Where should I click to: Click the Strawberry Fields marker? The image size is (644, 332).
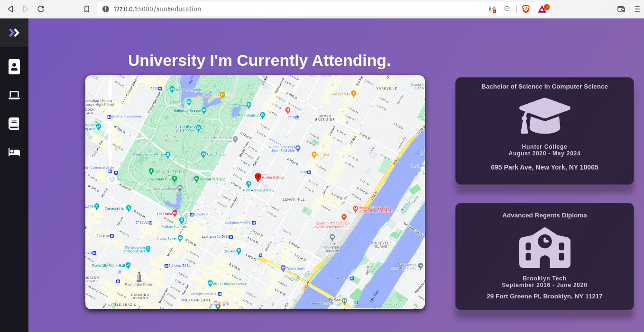[x=172, y=89]
